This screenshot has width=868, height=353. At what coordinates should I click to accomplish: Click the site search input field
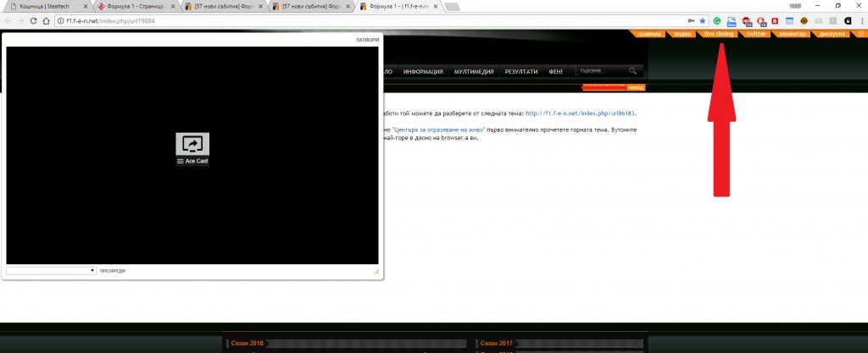[602, 71]
